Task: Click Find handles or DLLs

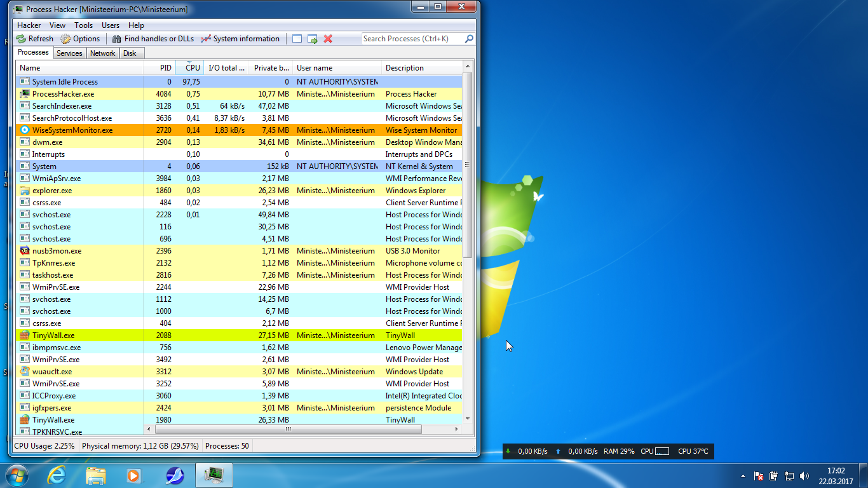Action: point(153,39)
